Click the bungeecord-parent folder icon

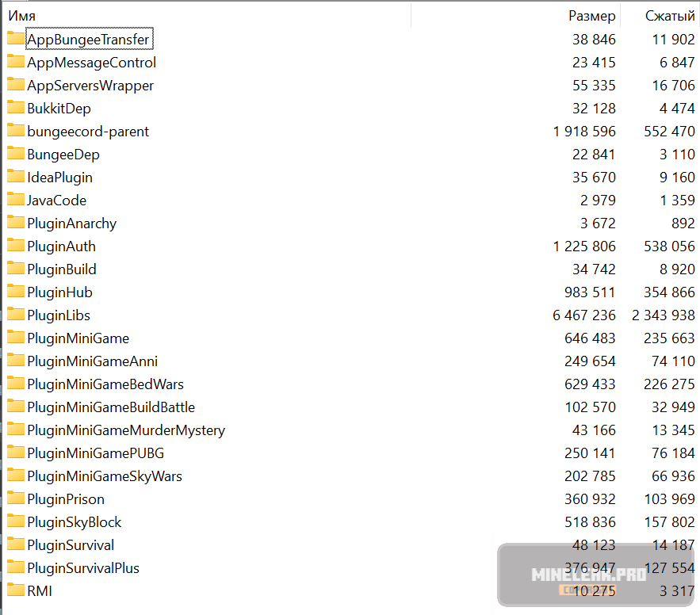(x=16, y=131)
